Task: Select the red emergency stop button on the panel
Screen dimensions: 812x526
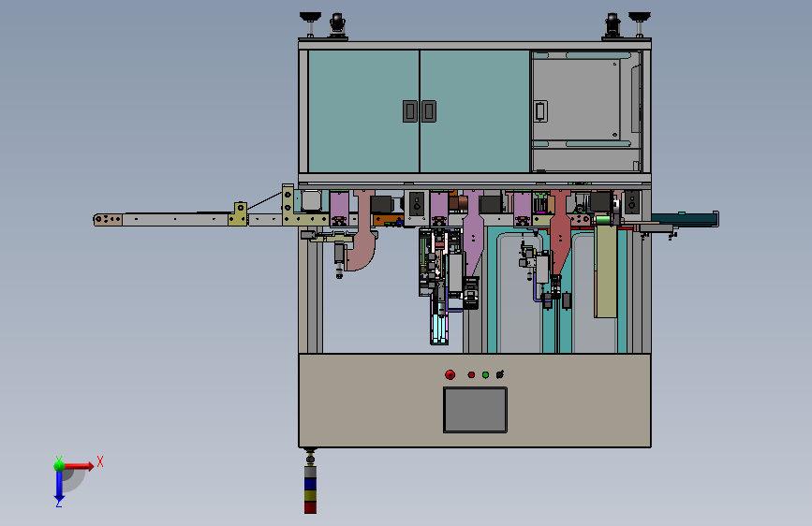Action: click(450, 374)
